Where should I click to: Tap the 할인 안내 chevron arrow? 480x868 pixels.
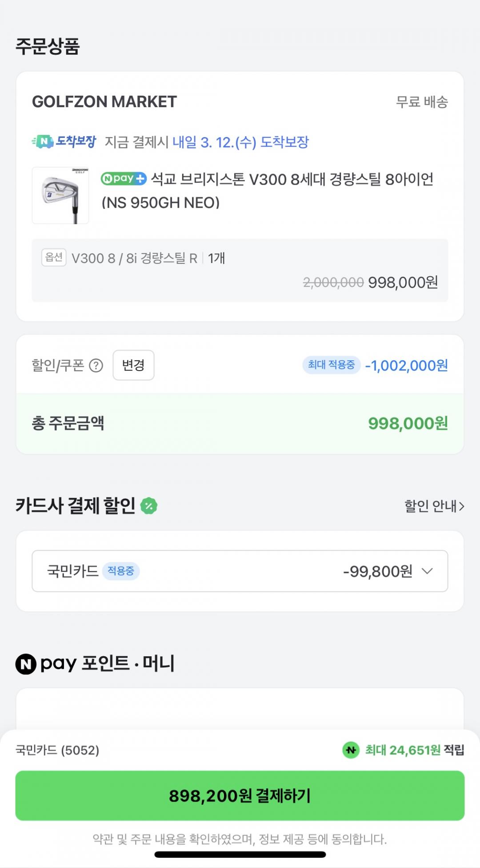point(461,506)
